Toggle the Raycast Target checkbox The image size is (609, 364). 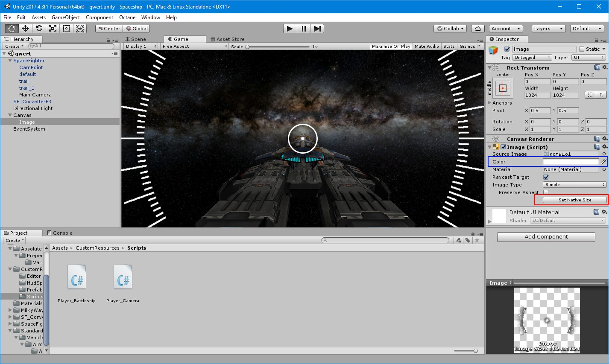pyautogui.click(x=546, y=177)
